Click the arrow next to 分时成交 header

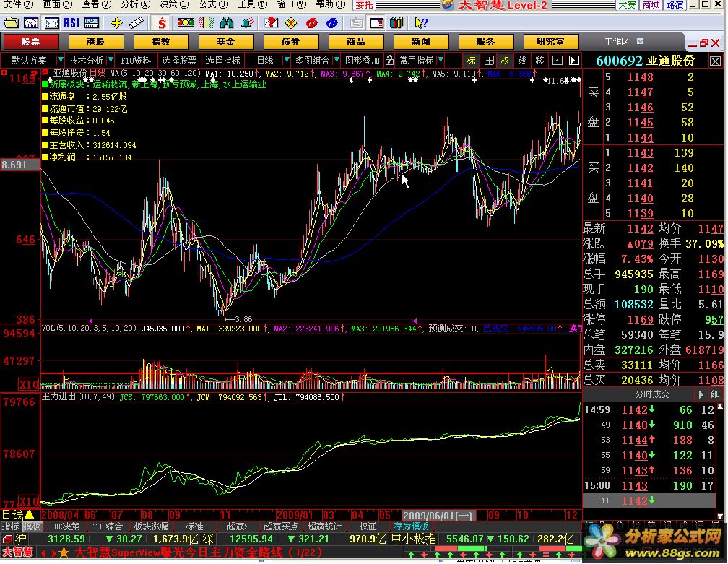tap(701, 394)
